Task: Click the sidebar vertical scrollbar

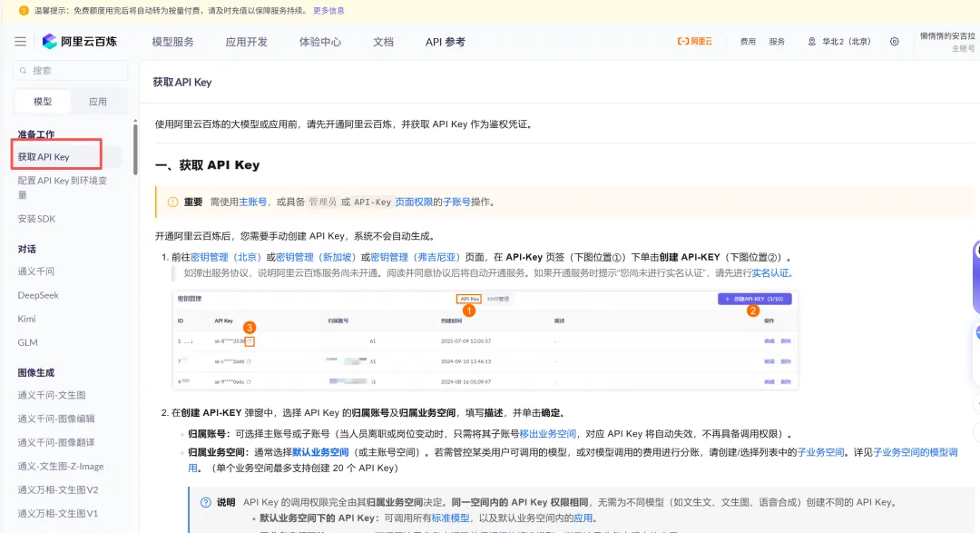Action: (x=135, y=149)
